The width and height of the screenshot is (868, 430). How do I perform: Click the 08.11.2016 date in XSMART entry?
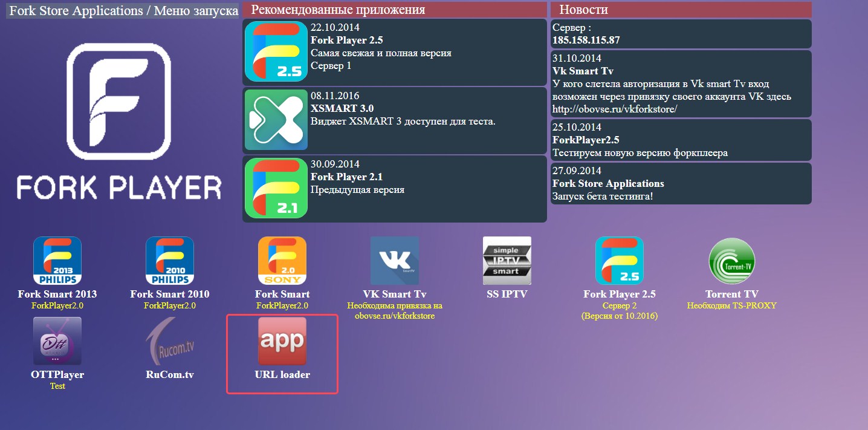coord(335,96)
